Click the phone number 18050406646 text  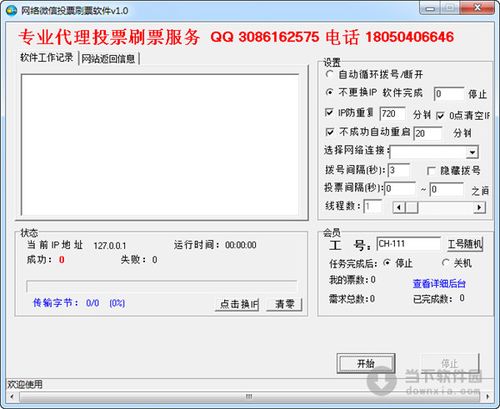tap(409, 37)
